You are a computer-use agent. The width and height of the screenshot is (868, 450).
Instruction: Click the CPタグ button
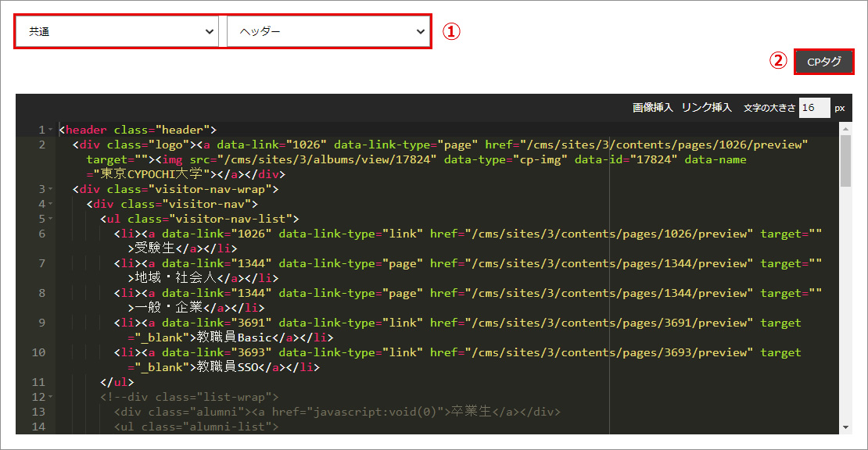pos(823,62)
